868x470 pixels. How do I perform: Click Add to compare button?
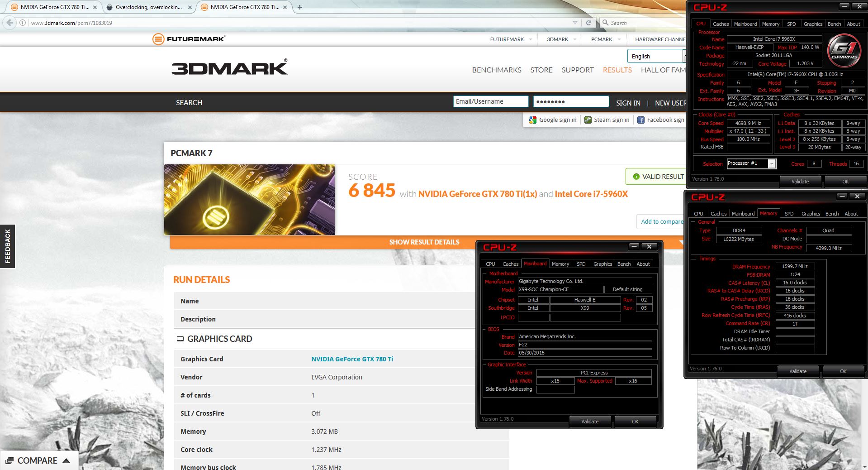pos(661,221)
